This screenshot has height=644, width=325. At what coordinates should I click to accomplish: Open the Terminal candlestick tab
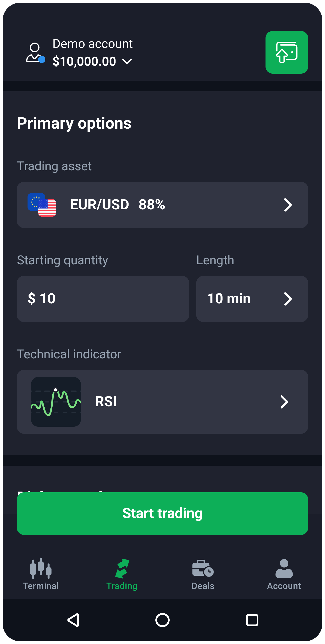pyautogui.click(x=41, y=574)
